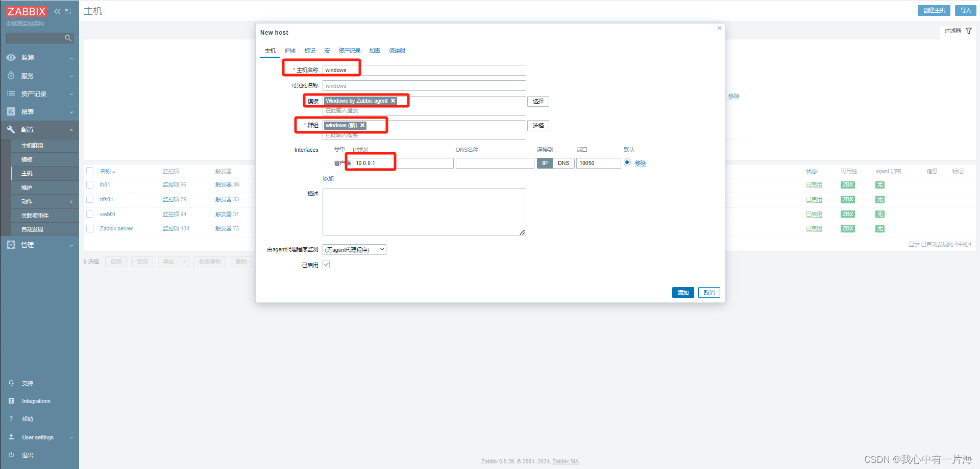
Task: Click the port field 10050
Action: click(x=598, y=163)
